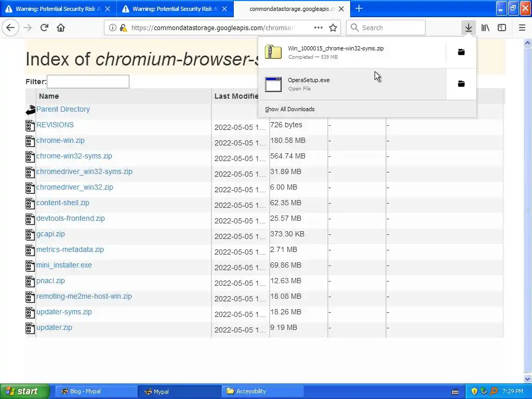Click the file icon beside updater.zip
This screenshot has width=532, height=399.
click(x=30, y=328)
